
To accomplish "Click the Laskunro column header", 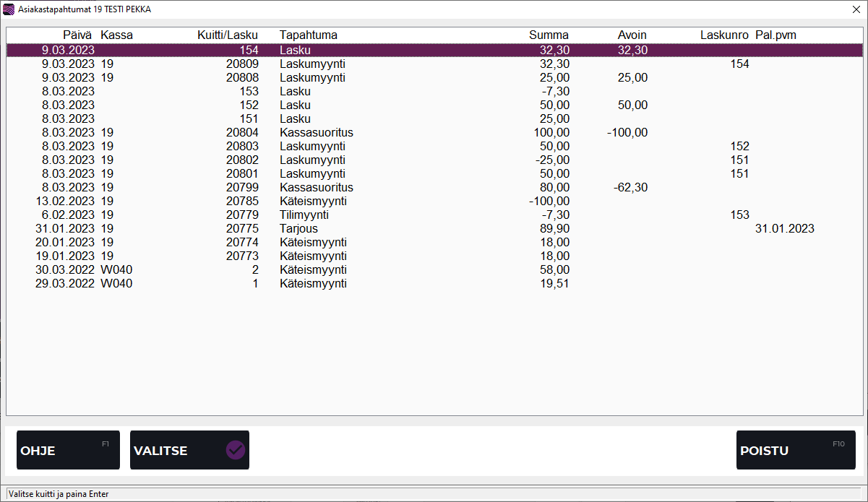I will (724, 35).
